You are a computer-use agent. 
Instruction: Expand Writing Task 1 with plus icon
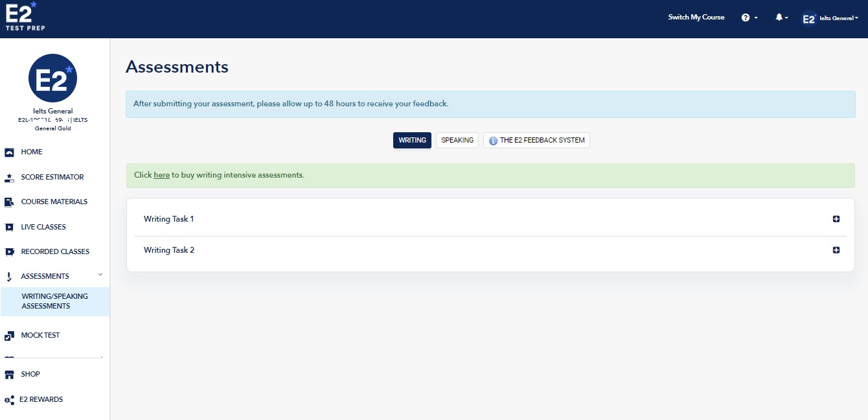tap(836, 219)
